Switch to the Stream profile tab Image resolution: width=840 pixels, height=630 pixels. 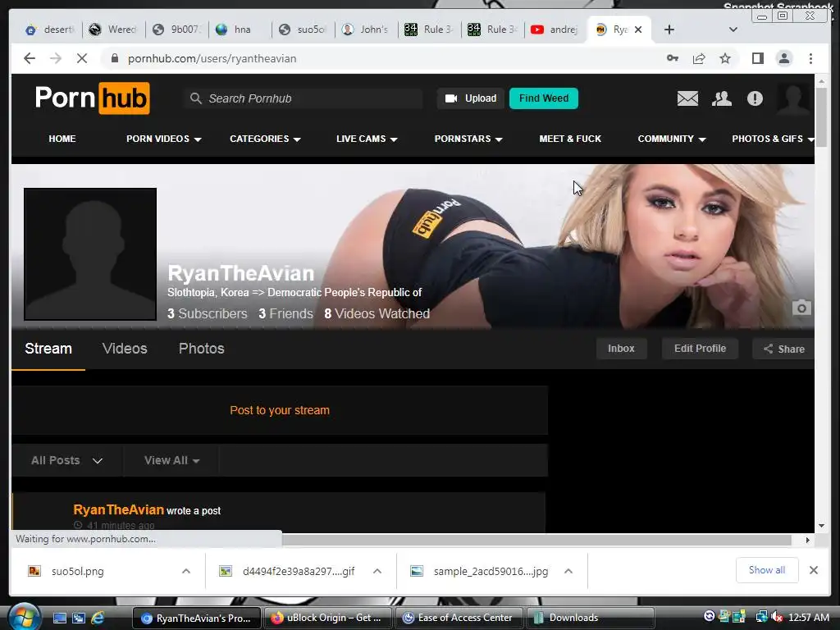pyautogui.click(x=48, y=349)
